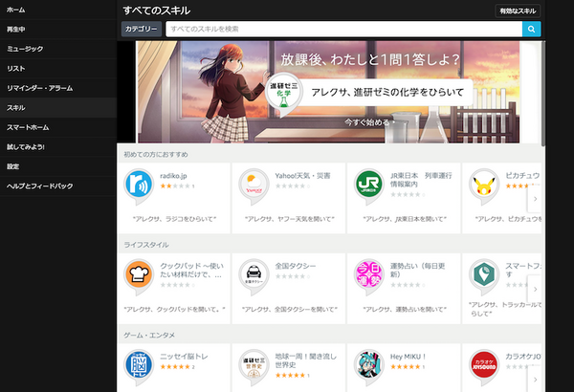This screenshot has width=574, height=392.
Task: Go to 設定 in sidebar
Action: (x=13, y=166)
